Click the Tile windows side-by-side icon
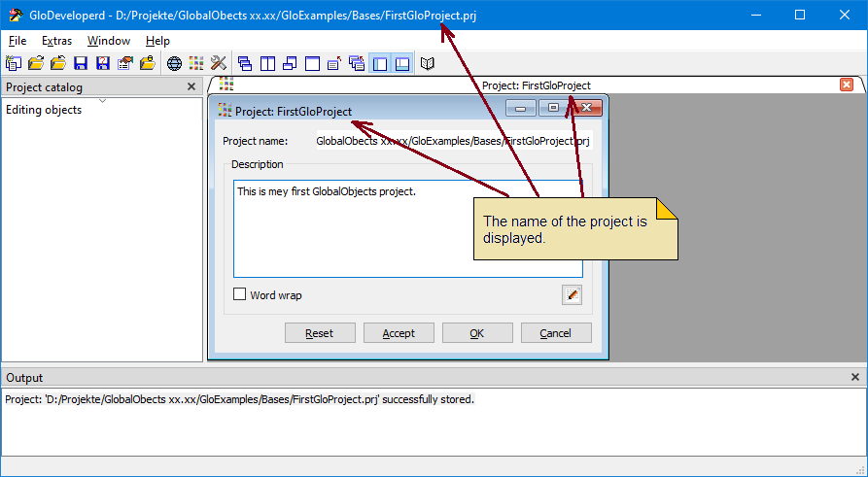 tap(268, 63)
